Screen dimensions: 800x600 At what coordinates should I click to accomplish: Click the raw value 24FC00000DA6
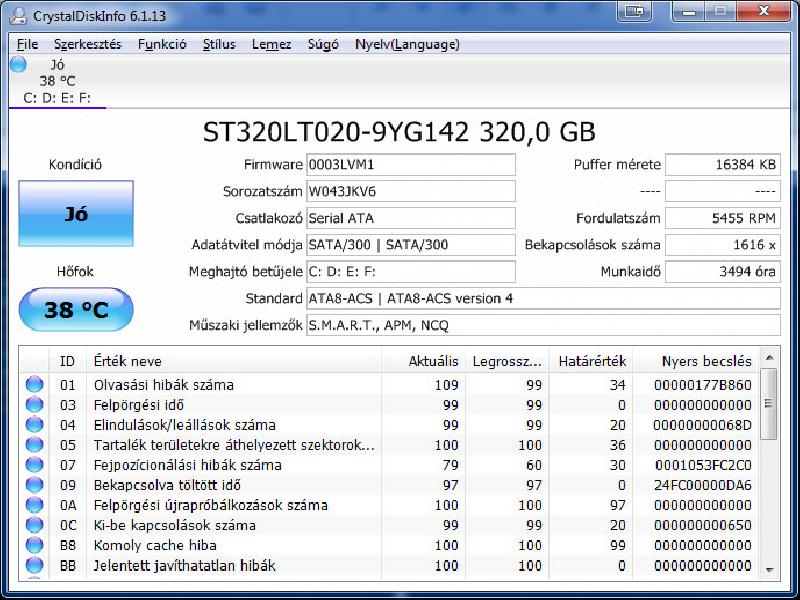coord(703,485)
